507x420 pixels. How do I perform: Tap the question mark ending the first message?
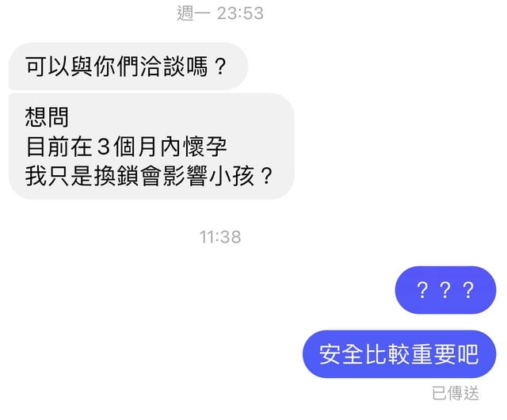[x=220, y=67]
